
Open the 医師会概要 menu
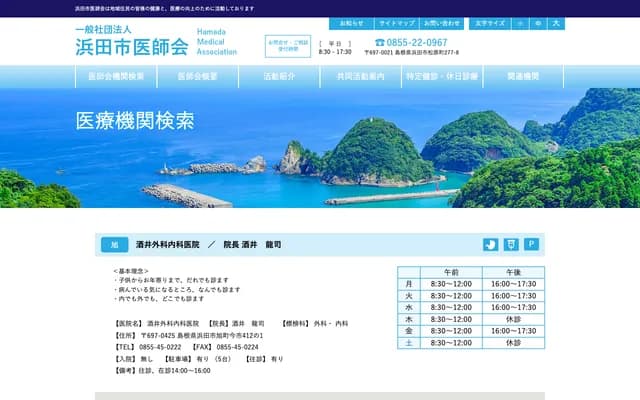coord(198,76)
